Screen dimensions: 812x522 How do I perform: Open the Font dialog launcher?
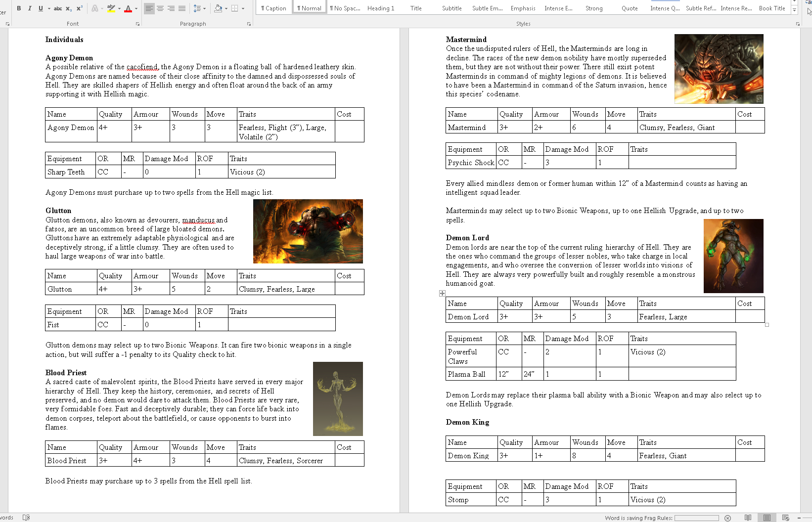click(x=137, y=24)
